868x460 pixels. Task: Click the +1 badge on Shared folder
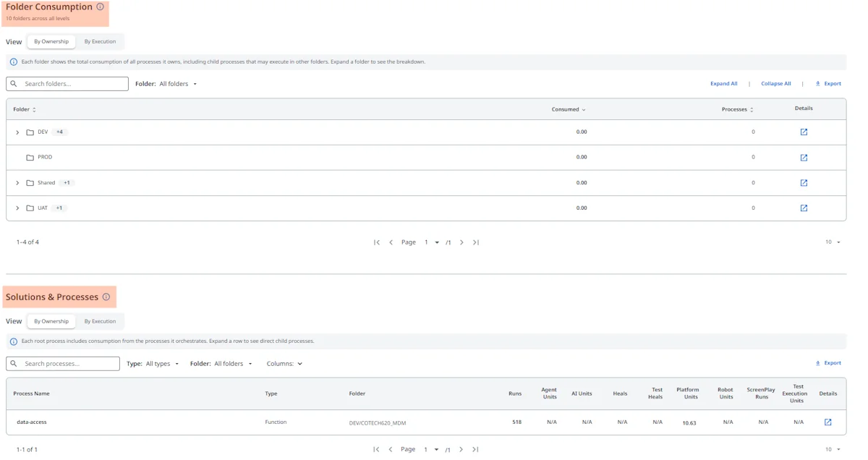(x=67, y=183)
